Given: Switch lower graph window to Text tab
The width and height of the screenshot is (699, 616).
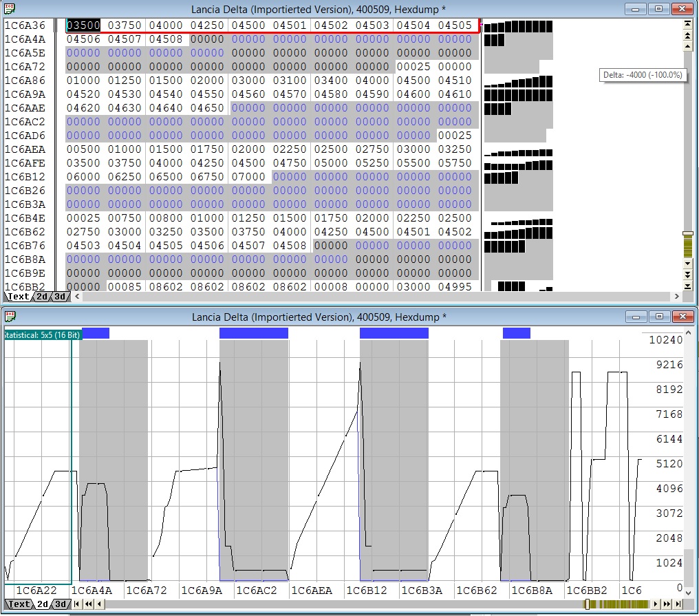Looking at the screenshot, I should [x=19, y=604].
